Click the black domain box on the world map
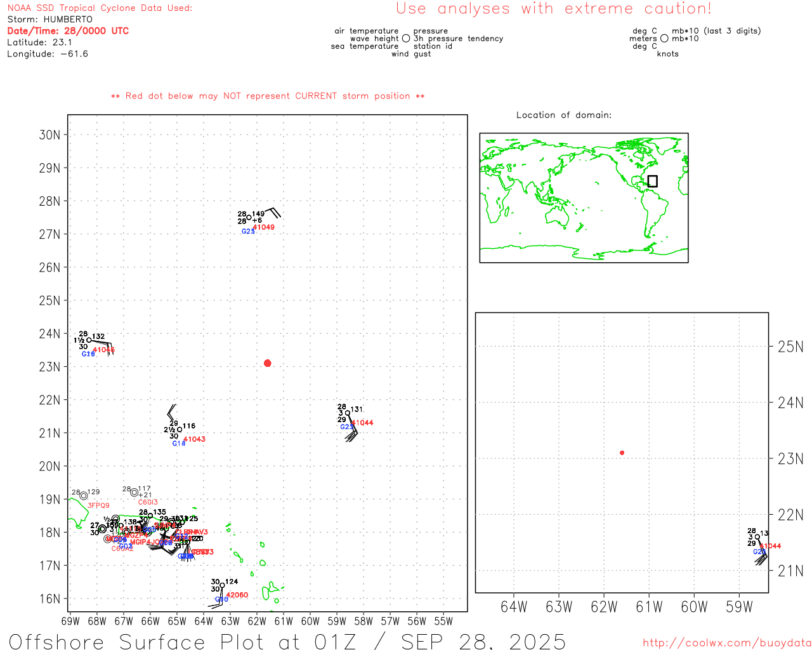The image size is (812, 650). (652, 181)
